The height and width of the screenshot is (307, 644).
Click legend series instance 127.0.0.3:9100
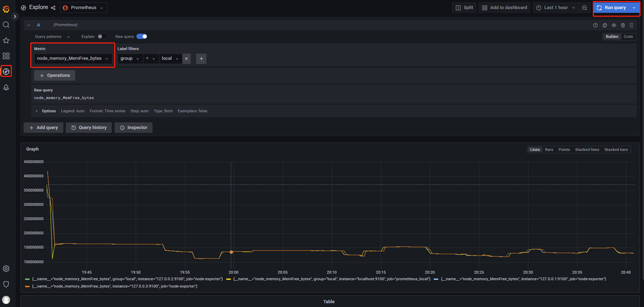pos(115,286)
